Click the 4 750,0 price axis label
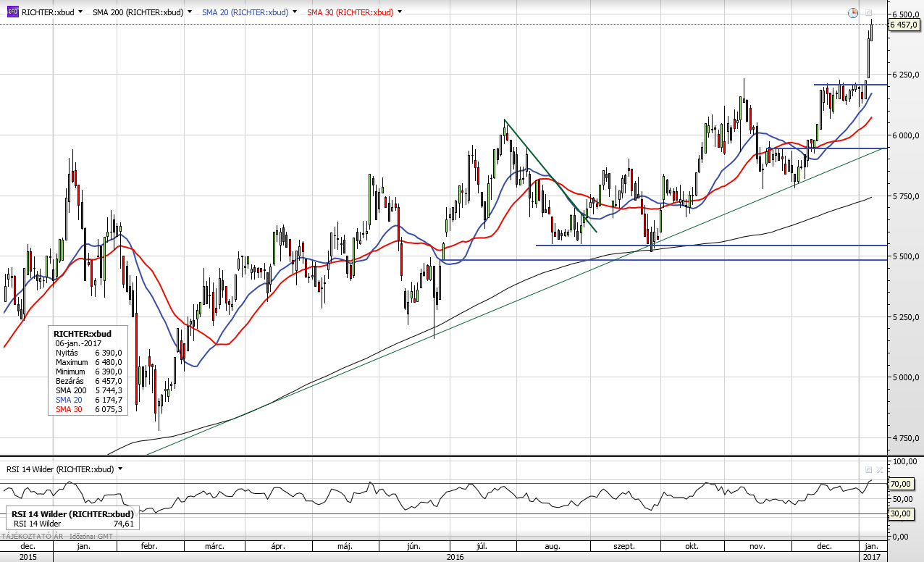Image resolution: width=924 pixels, height=562 pixels. pyautogui.click(x=904, y=437)
